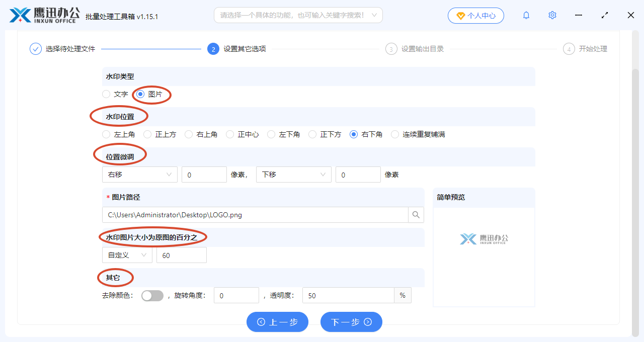644x342 pixels.
Task: Open the 自定义 size dropdown
Action: click(x=127, y=255)
